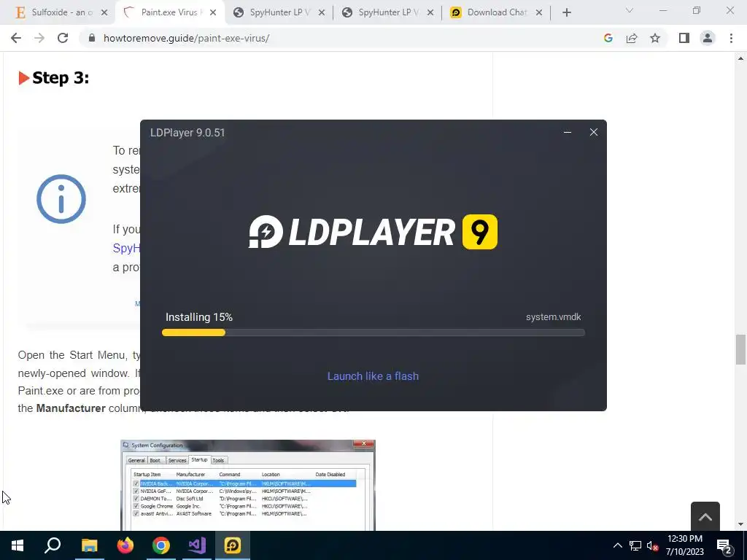
Task: Click the red Step 3 arrow marker
Action: 24,77
